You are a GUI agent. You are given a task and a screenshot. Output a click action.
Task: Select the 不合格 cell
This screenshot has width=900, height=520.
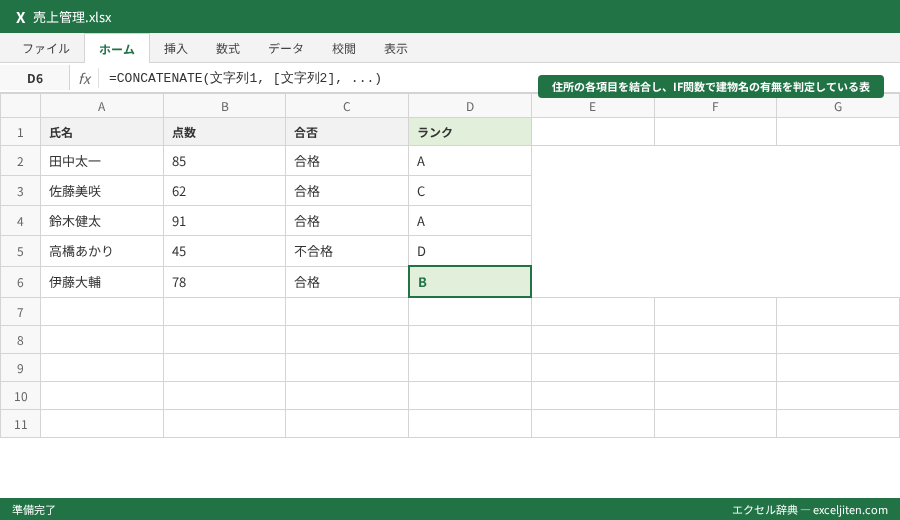point(347,251)
